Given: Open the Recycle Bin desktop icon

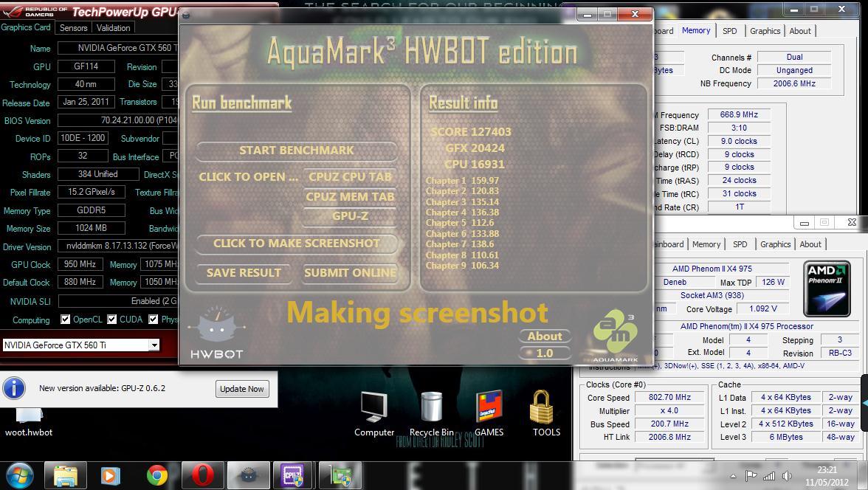Looking at the screenshot, I should click(x=432, y=413).
